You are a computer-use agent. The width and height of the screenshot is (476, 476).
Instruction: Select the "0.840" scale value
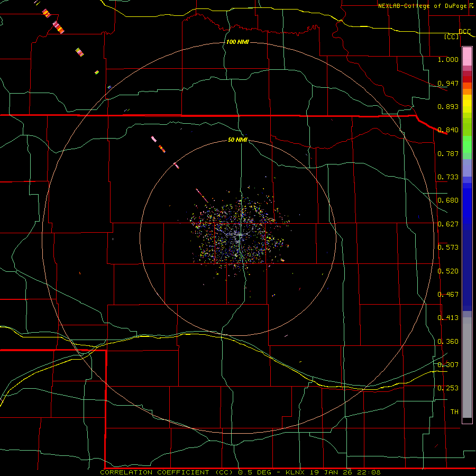tap(448, 130)
